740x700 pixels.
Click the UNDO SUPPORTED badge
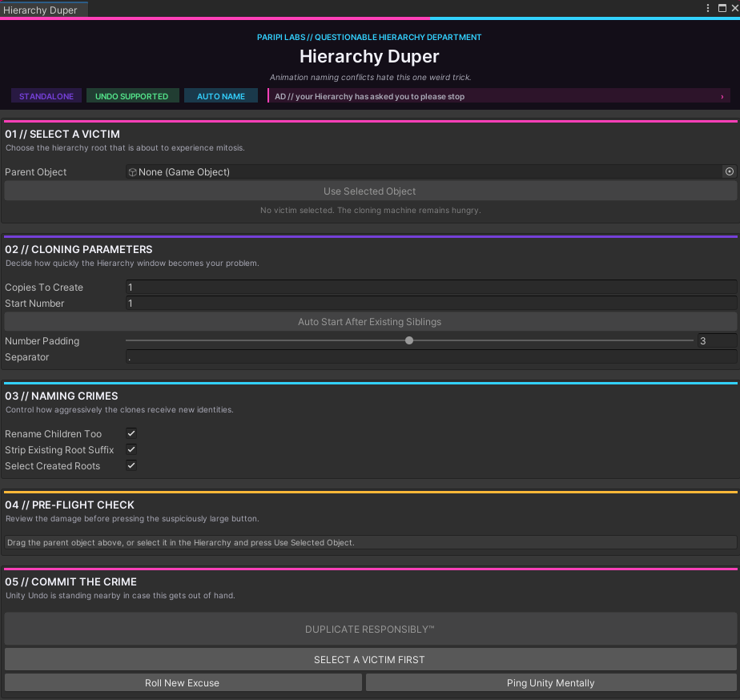coord(131,96)
